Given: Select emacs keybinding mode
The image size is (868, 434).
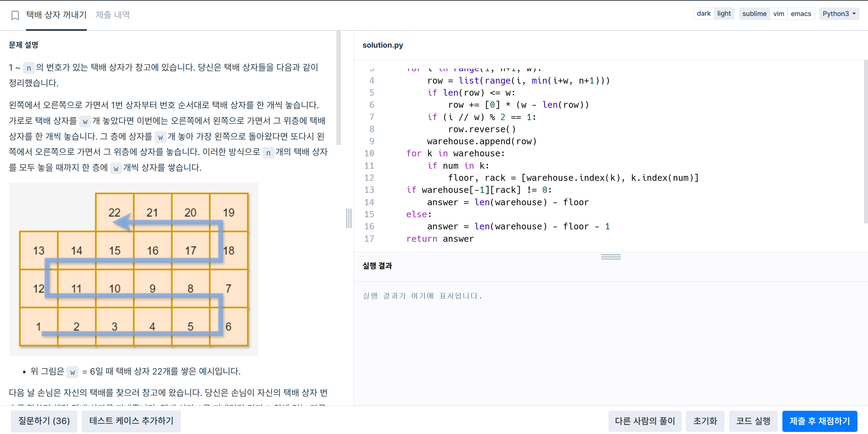Looking at the screenshot, I should [x=800, y=14].
